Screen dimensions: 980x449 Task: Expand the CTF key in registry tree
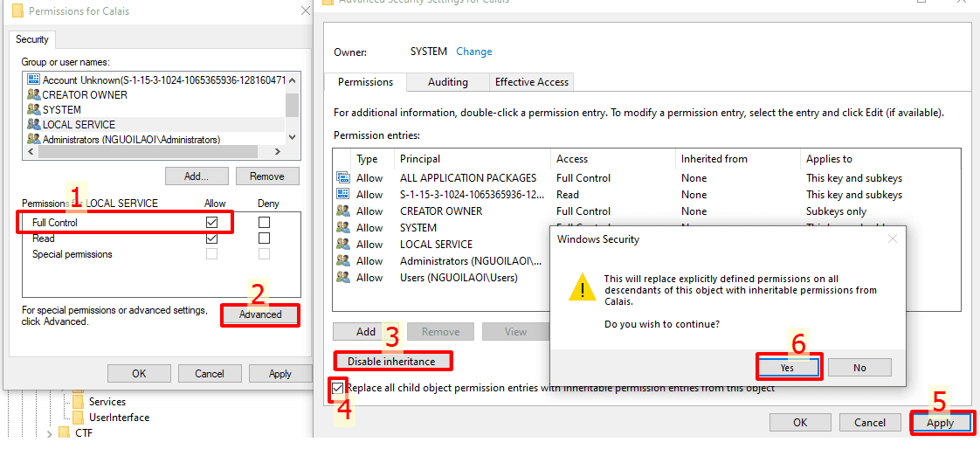pos(50,432)
